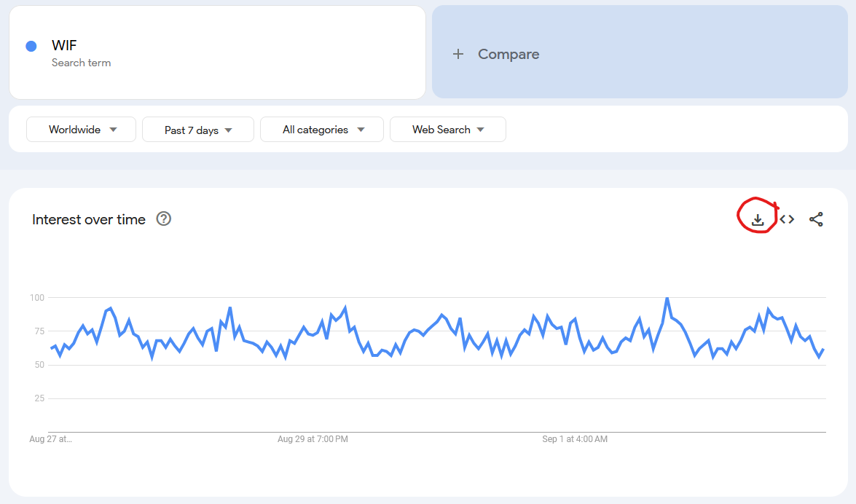
Task: Open the Web Search type selector
Action: pyautogui.click(x=447, y=129)
